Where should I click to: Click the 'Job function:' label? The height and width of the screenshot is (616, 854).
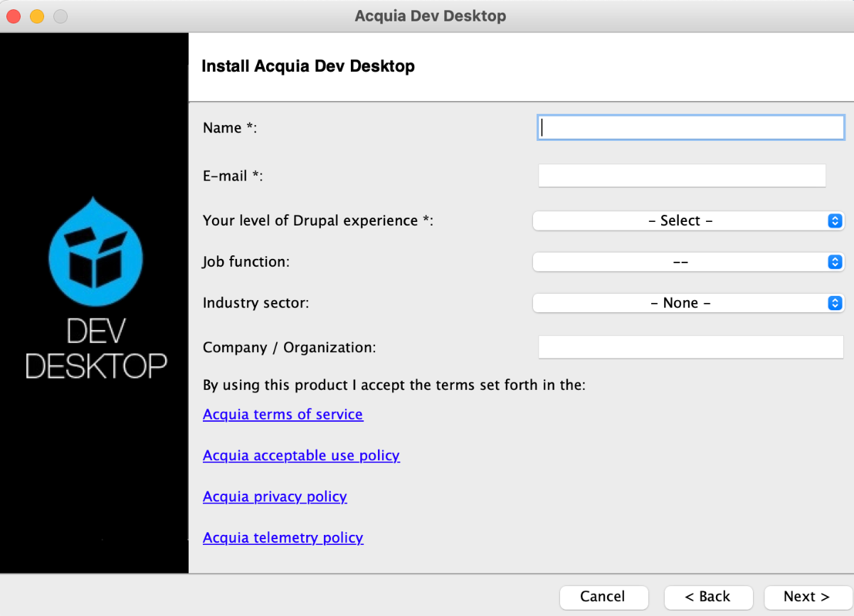pyautogui.click(x=246, y=262)
